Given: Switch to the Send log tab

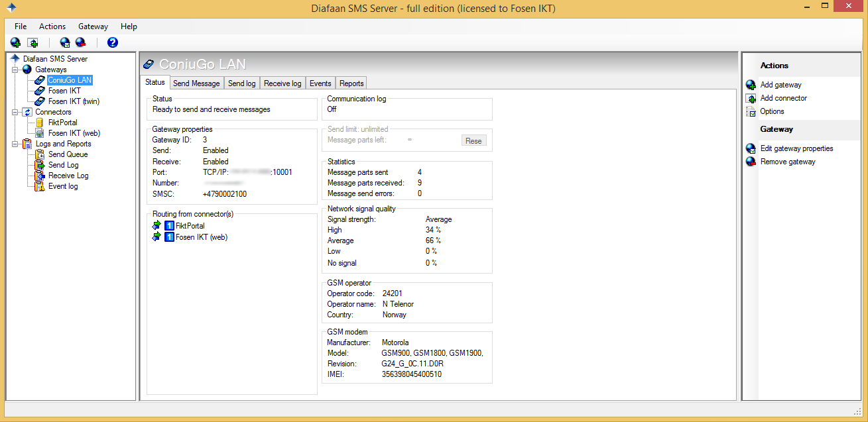Looking at the screenshot, I should point(242,83).
